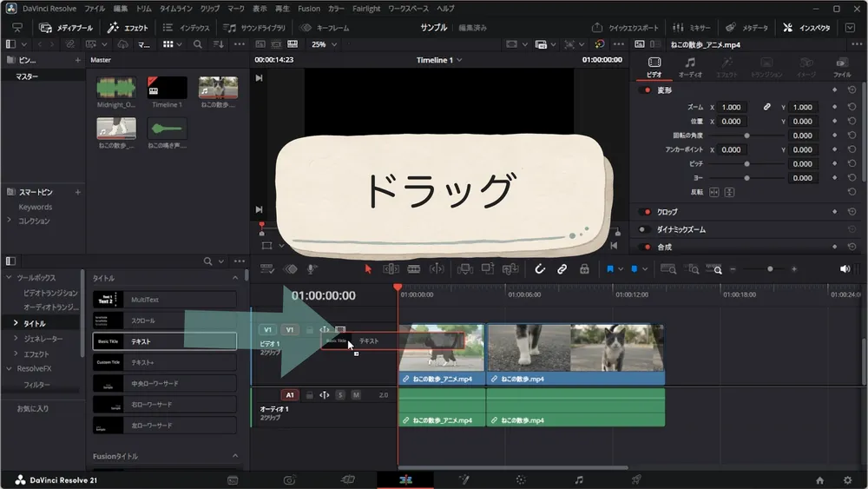
Task: Open the Fairlight menu
Action: (366, 9)
